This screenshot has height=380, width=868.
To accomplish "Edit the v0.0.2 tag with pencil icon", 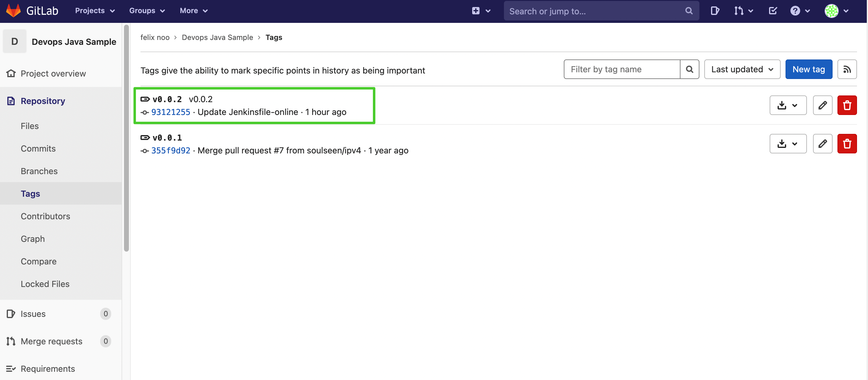I will pos(822,105).
